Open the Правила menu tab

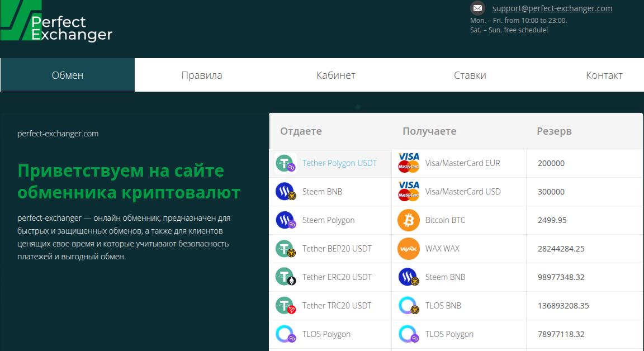tap(202, 75)
